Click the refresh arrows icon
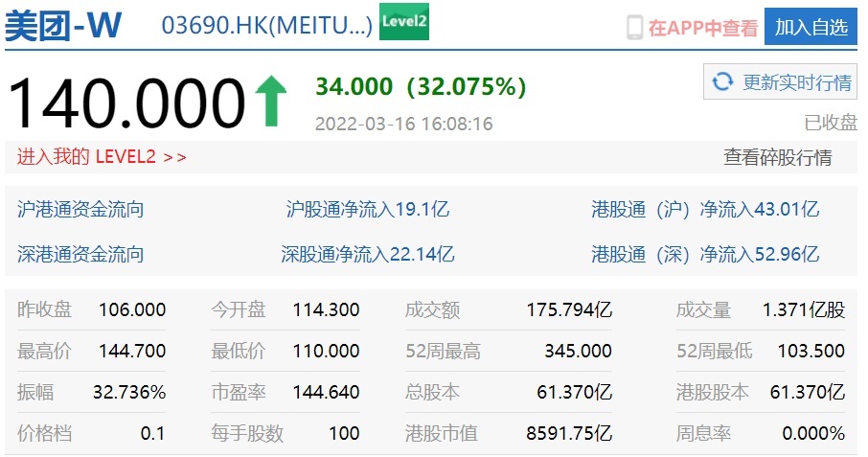868x457 pixels. pos(722,81)
